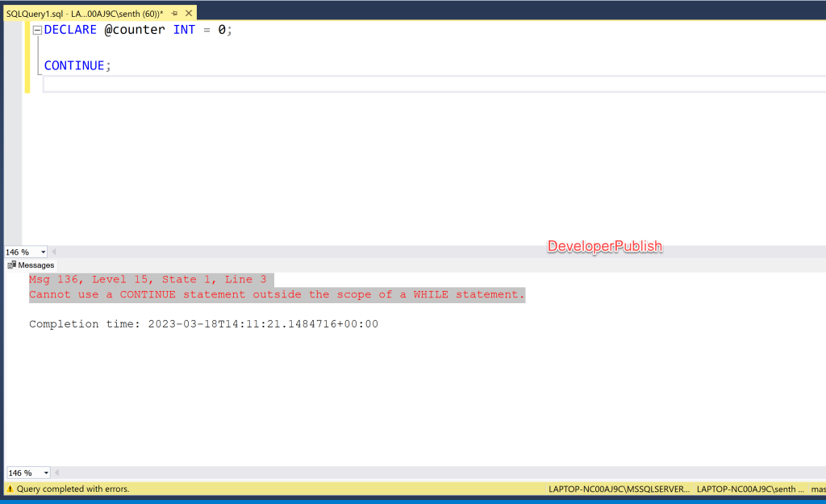Place the cursor on the CONTINUE statement
The height and width of the screenshot is (504, 826).
73,65
